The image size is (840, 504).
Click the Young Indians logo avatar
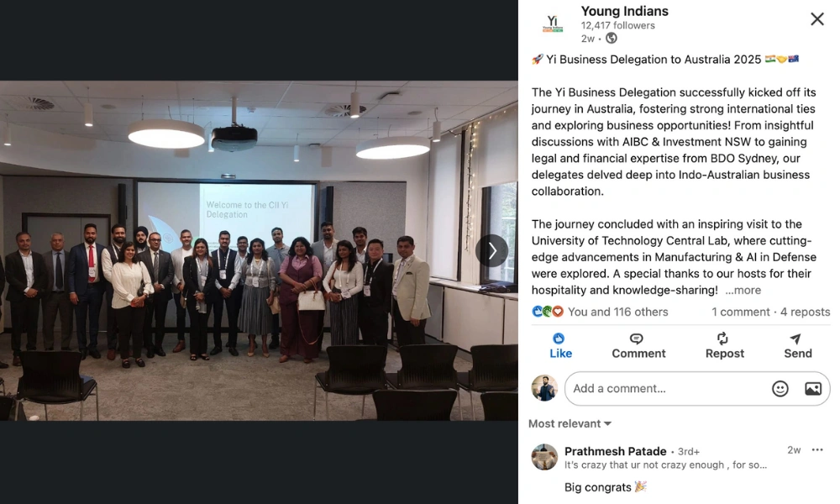point(553,24)
